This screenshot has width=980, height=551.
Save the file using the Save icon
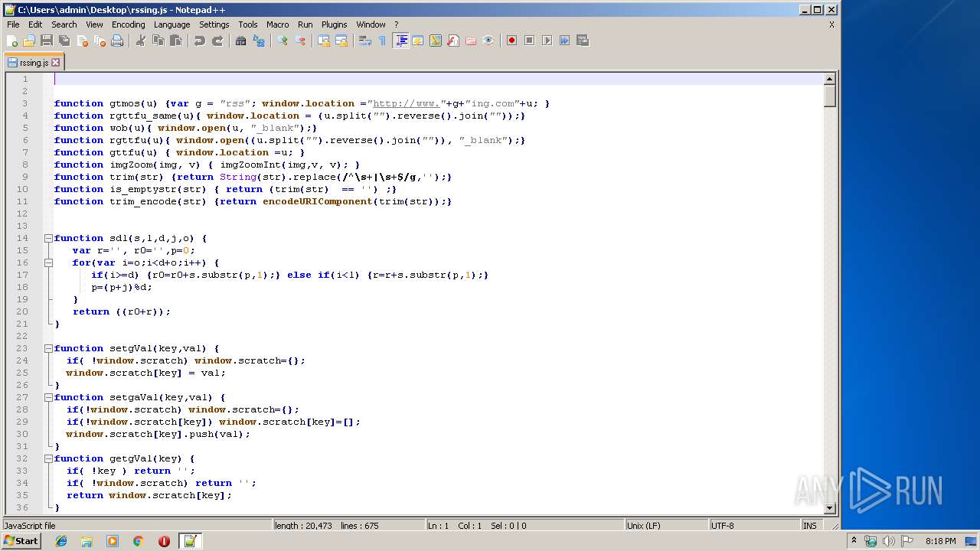click(47, 41)
